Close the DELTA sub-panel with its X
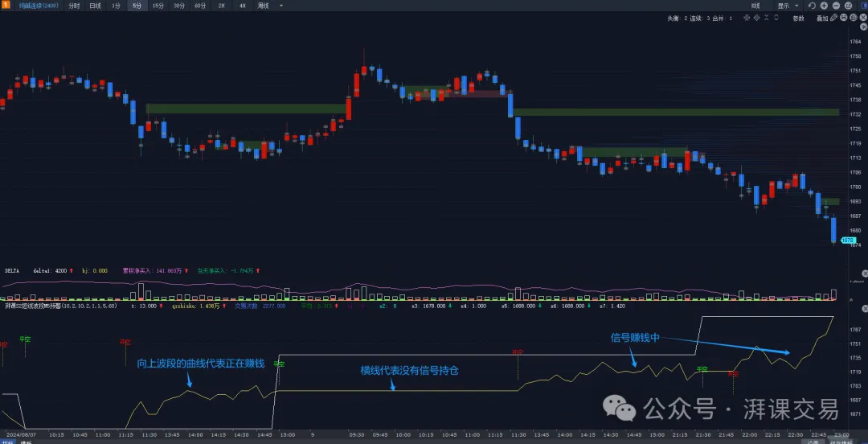 pos(865,273)
